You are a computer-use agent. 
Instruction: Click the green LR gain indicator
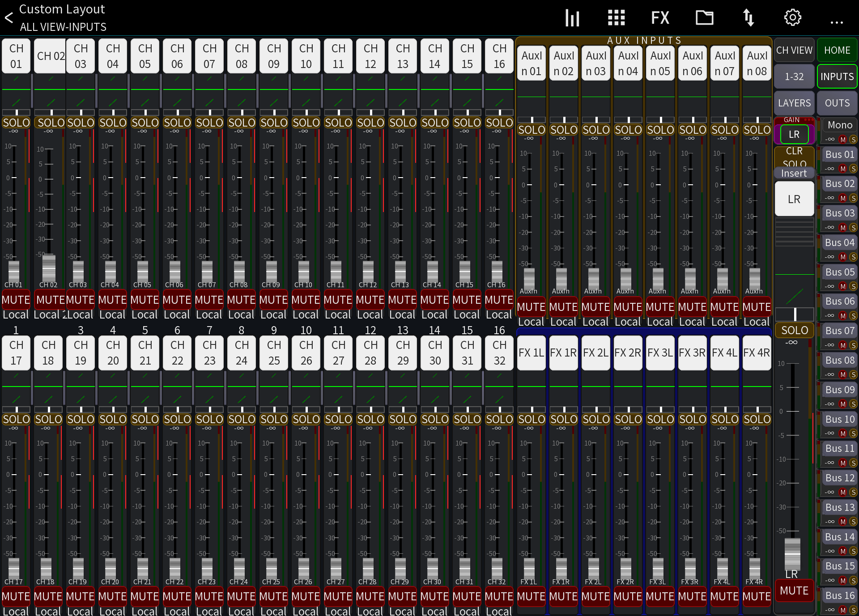click(x=794, y=134)
